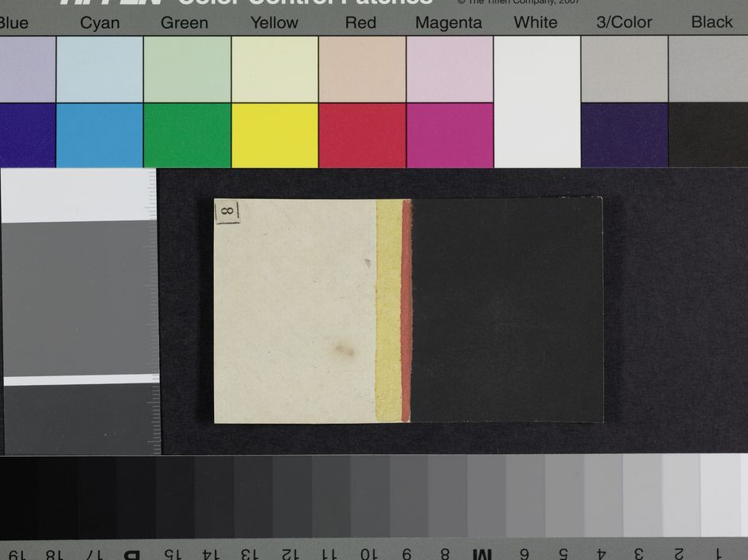The image size is (748, 560).
Task: Select the saturated magenta color patch
Action: pos(450,135)
